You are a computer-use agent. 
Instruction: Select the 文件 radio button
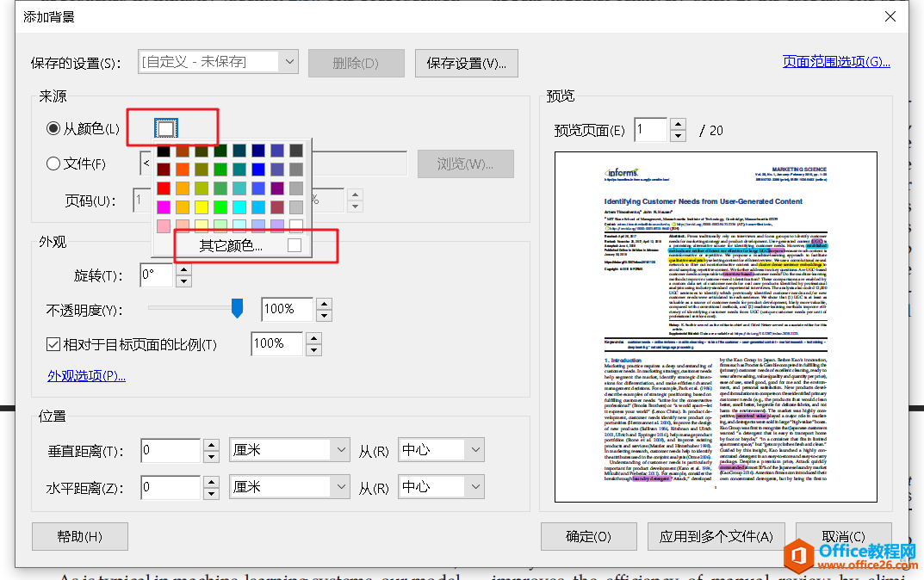[54, 164]
